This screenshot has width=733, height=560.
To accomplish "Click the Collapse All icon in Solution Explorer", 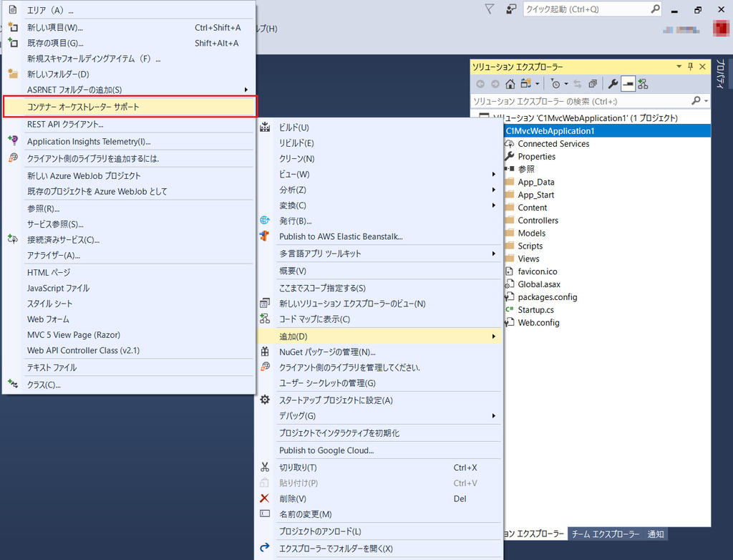I will point(593,84).
